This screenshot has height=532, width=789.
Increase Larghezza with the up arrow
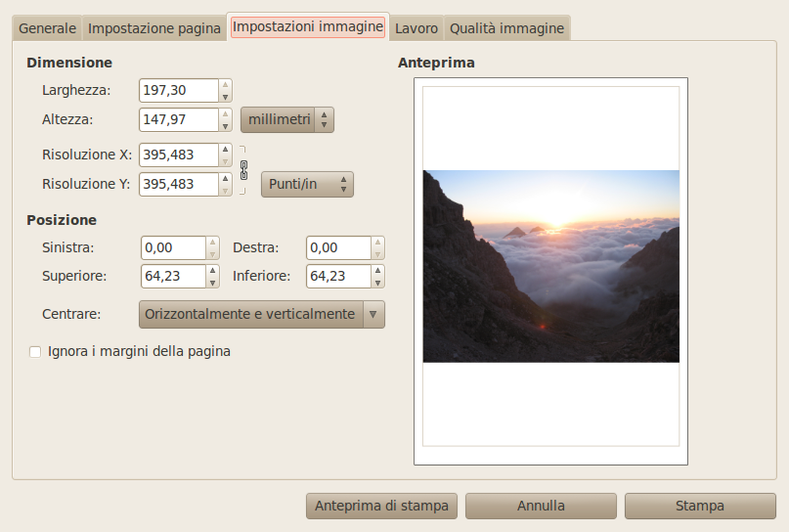click(226, 85)
